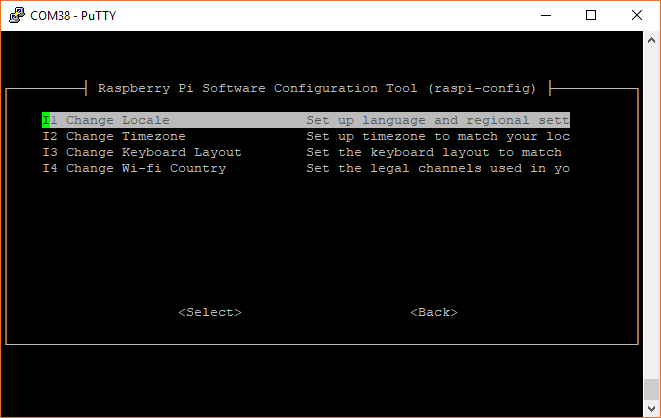Click the vertical scrollbar thumb
Viewport: 661px width, 418px height.
[x=651, y=389]
